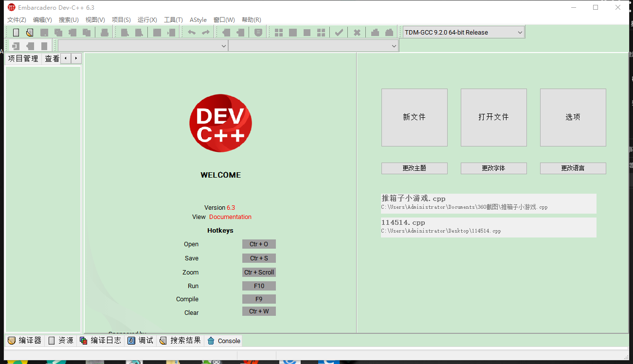Click the 打开文件 button
The width and height of the screenshot is (633, 364).
pyautogui.click(x=494, y=117)
